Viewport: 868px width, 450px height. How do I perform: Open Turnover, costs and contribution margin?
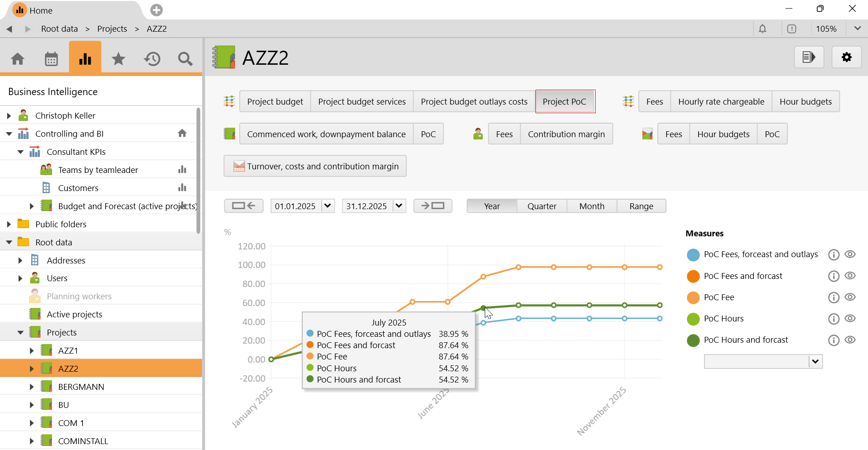(x=315, y=166)
